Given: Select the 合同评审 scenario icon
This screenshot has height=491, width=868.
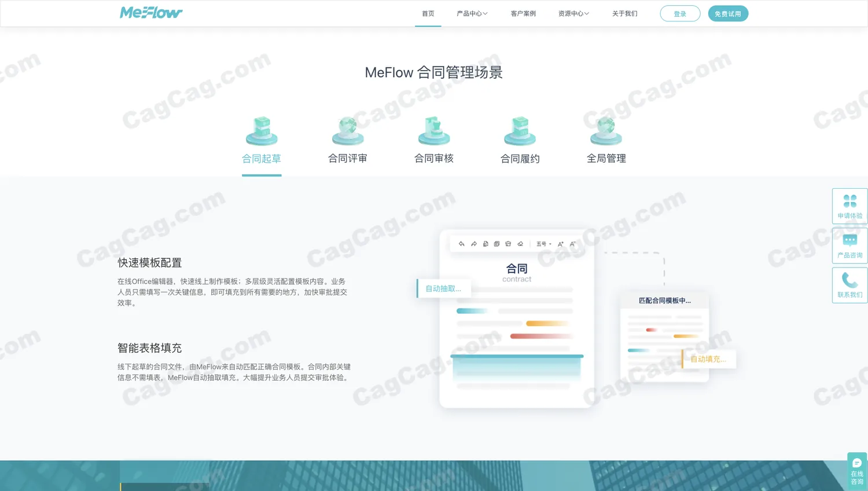Looking at the screenshot, I should click(x=348, y=131).
